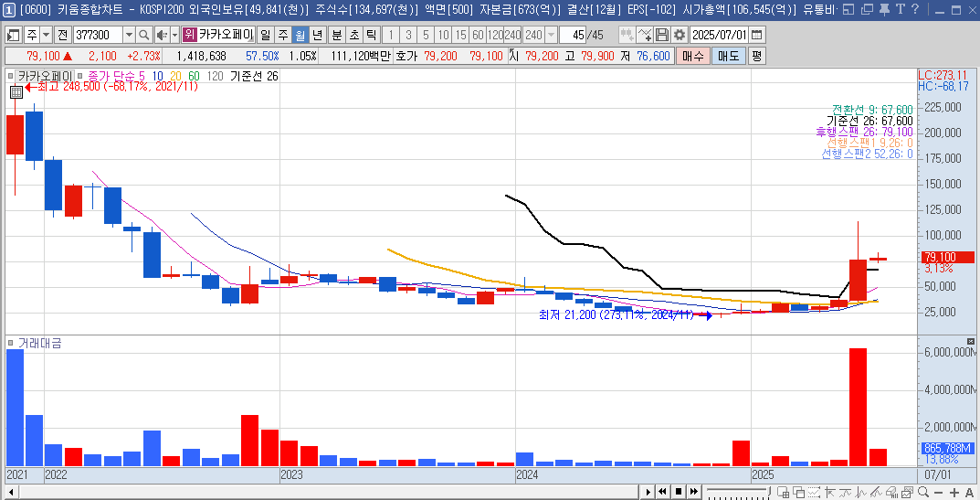
Task: Click the scroll left arrow at bottom
Action: (x=11, y=492)
